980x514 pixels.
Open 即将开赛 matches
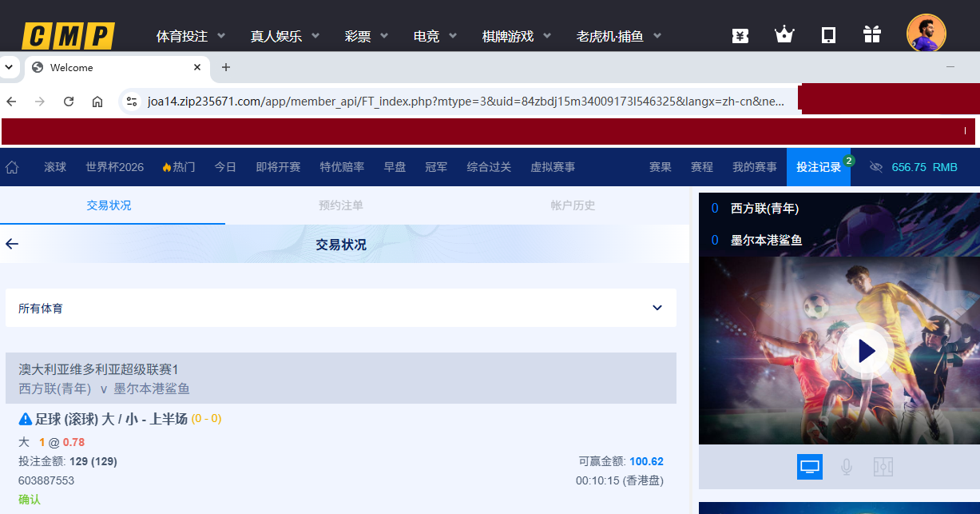[x=278, y=167]
